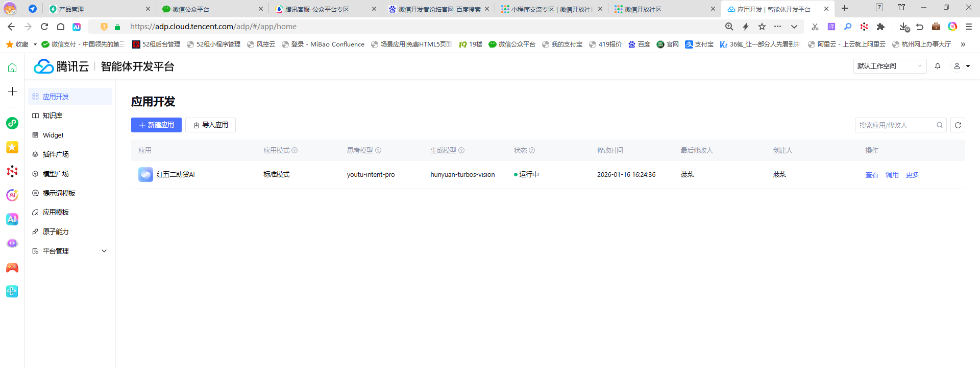Open 应用模板 in the sidebar
Image resolution: width=980 pixels, height=368 pixels.
coord(70,212)
